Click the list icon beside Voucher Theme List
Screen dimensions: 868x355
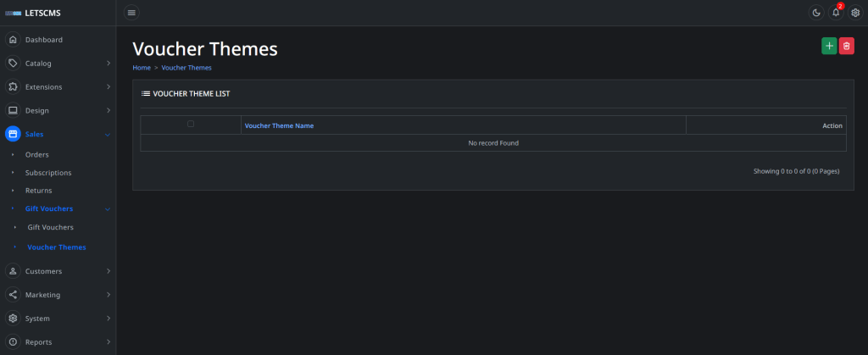point(146,94)
